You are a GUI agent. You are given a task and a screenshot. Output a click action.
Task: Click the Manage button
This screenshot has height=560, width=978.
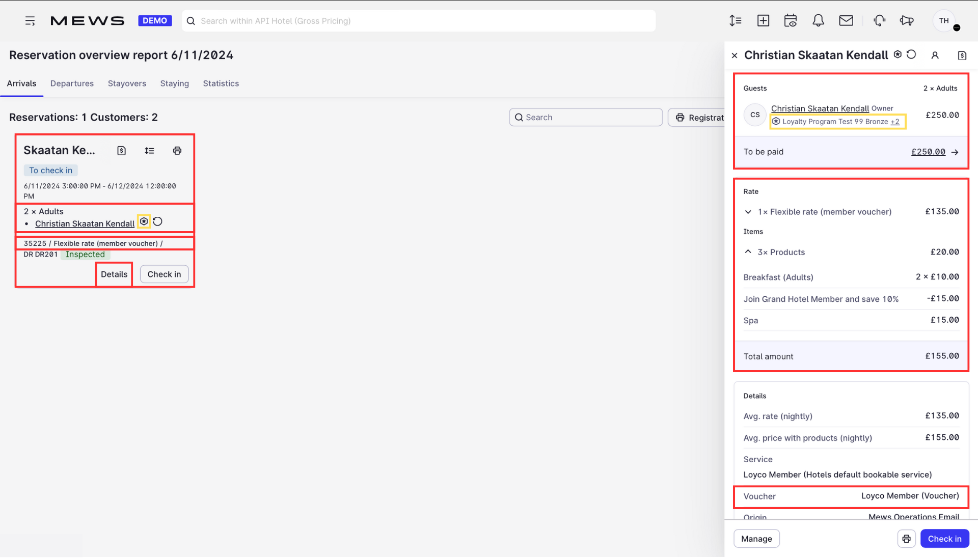coord(756,539)
